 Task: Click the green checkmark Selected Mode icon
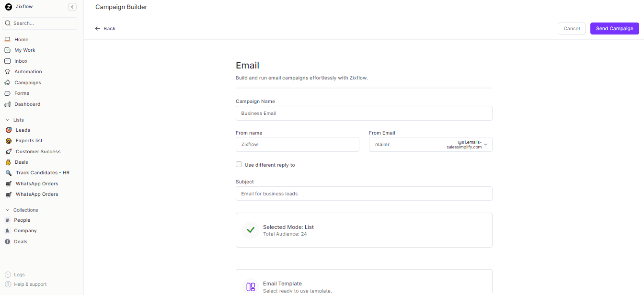(250, 230)
